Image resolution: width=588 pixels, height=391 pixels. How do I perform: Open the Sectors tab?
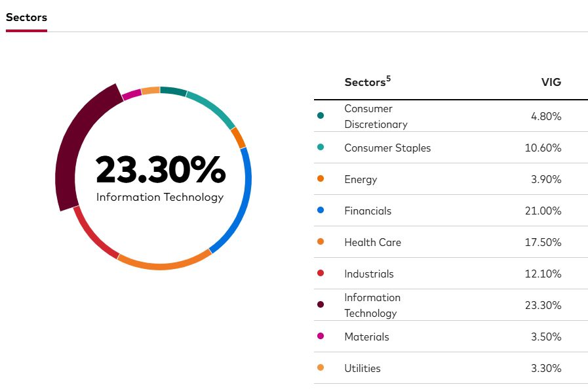pos(26,18)
